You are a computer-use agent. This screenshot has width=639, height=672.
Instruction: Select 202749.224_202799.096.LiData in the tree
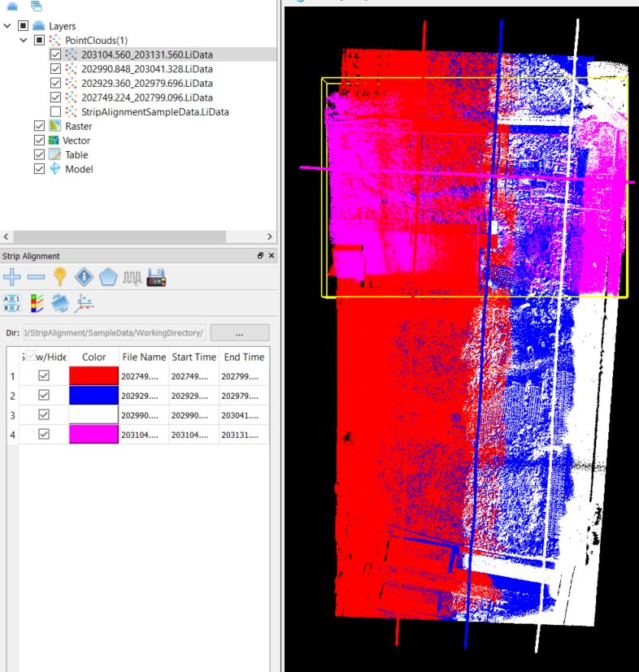pyautogui.click(x=146, y=98)
